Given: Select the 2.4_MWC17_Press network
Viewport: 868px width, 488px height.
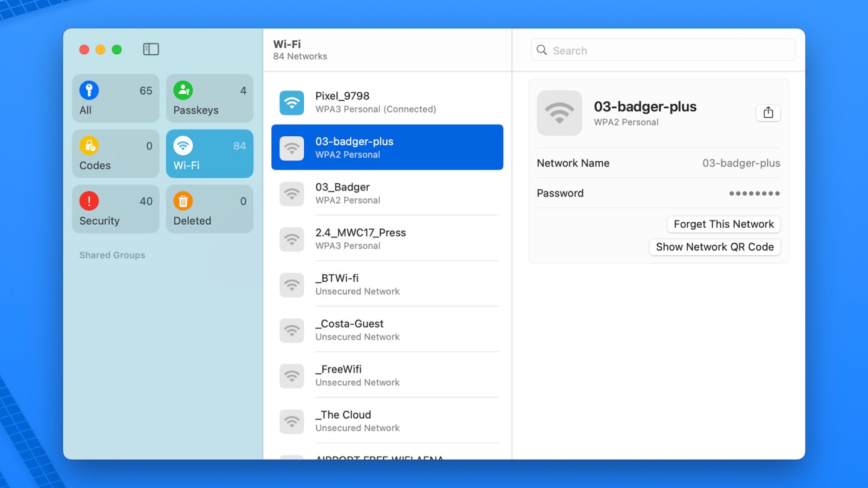Looking at the screenshot, I should coord(387,239).
